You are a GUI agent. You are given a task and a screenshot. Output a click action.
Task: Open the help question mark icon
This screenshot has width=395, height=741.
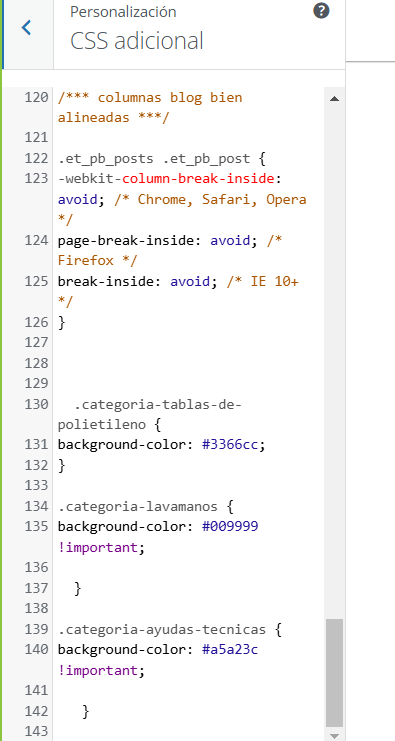coord(321,11)
